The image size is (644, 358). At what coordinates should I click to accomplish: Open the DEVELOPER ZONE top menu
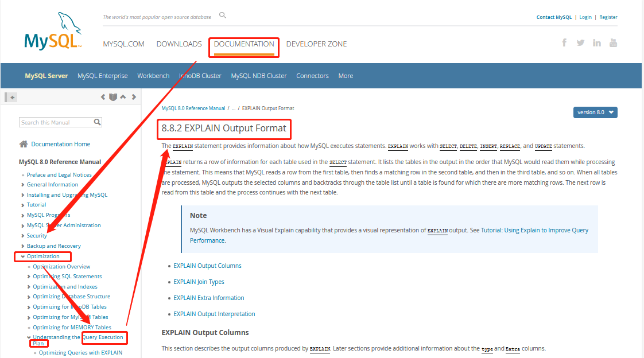coord(316,44)
